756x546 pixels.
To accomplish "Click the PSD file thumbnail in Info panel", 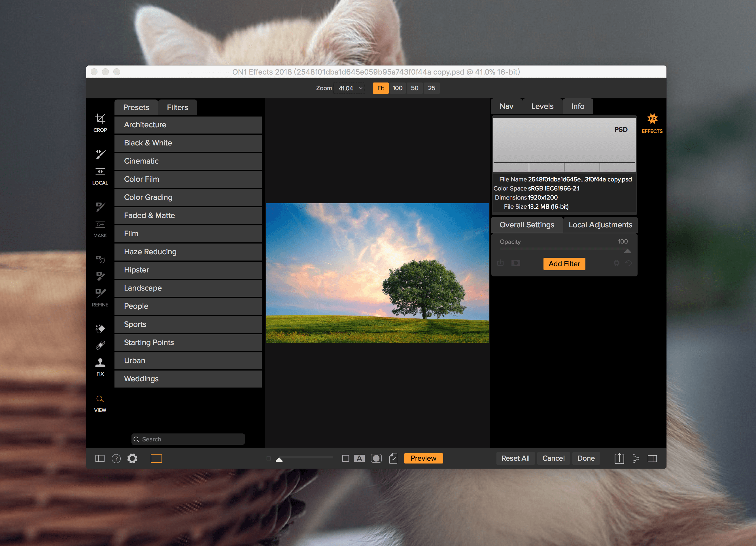I will pyautogui.click(x=564, y=144).
